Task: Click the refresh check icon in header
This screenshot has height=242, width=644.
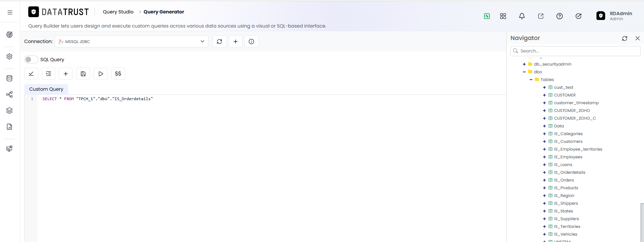Action: point(578,16)
